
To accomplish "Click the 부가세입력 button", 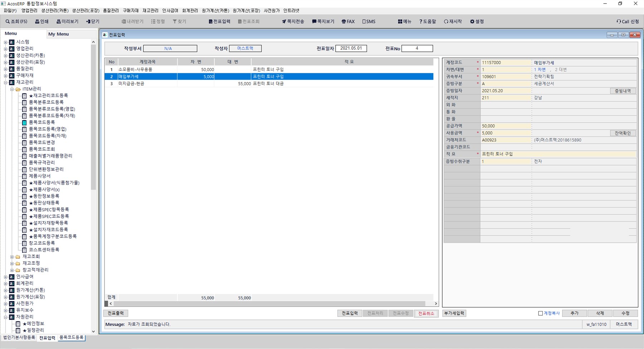I will [x=454, y=313].
